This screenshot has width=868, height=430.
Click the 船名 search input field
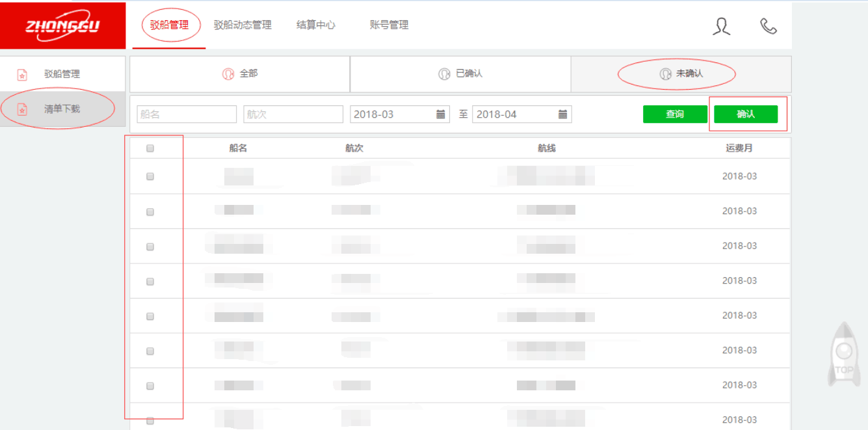[187, 114]
